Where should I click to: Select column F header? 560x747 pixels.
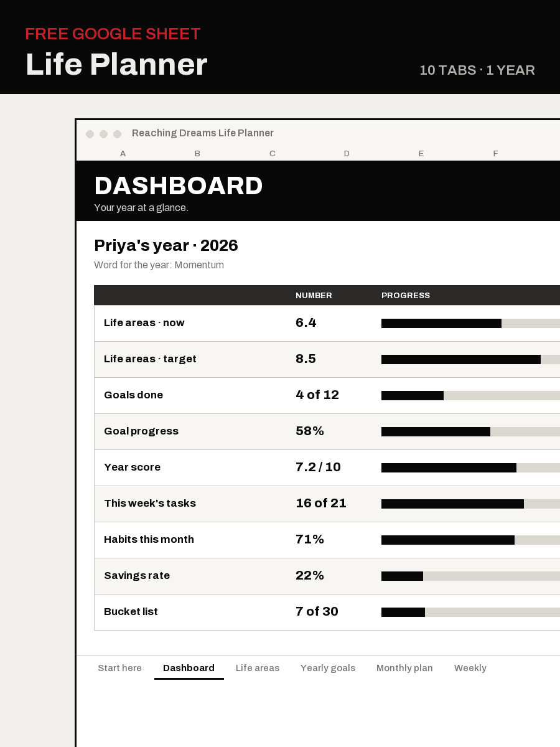coord(496,154)
